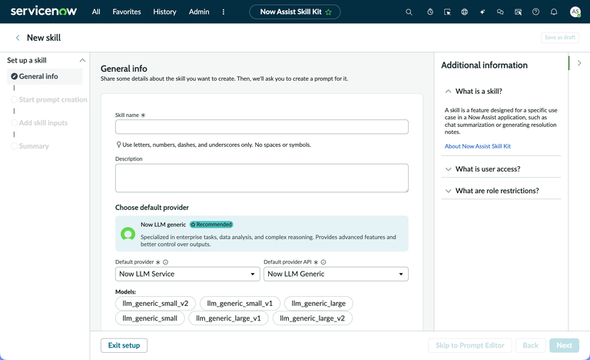
Task: Open the All menu
Action: tap(96, 12)
